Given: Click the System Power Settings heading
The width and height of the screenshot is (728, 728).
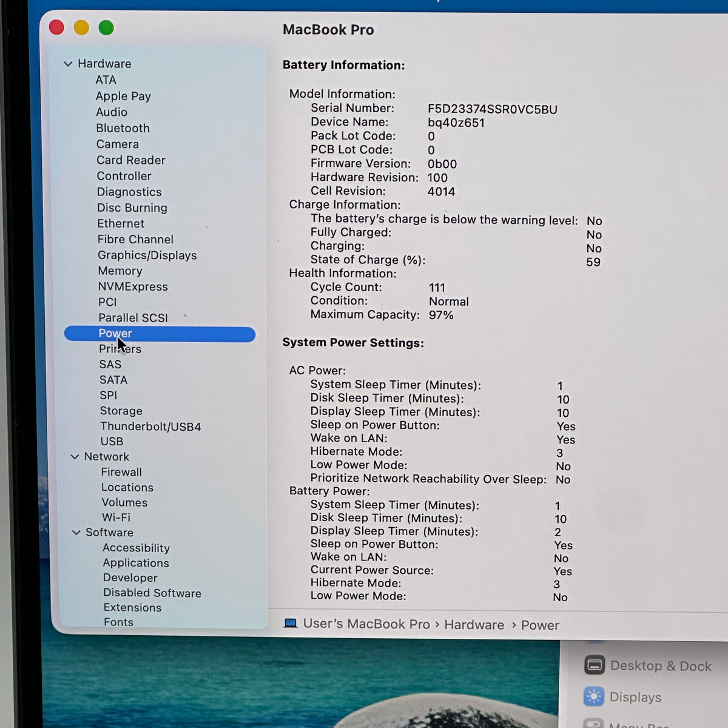Looking at the screenshot, I should [x=353, y=343].
